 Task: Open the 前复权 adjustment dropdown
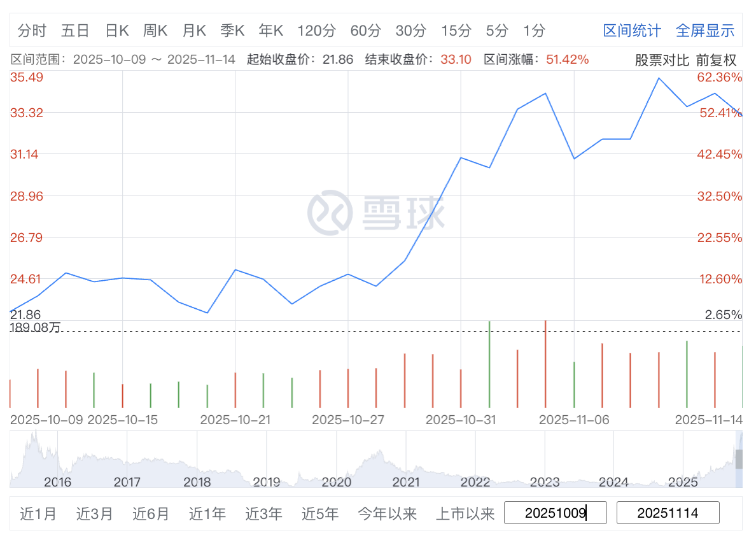coord(717,60)
